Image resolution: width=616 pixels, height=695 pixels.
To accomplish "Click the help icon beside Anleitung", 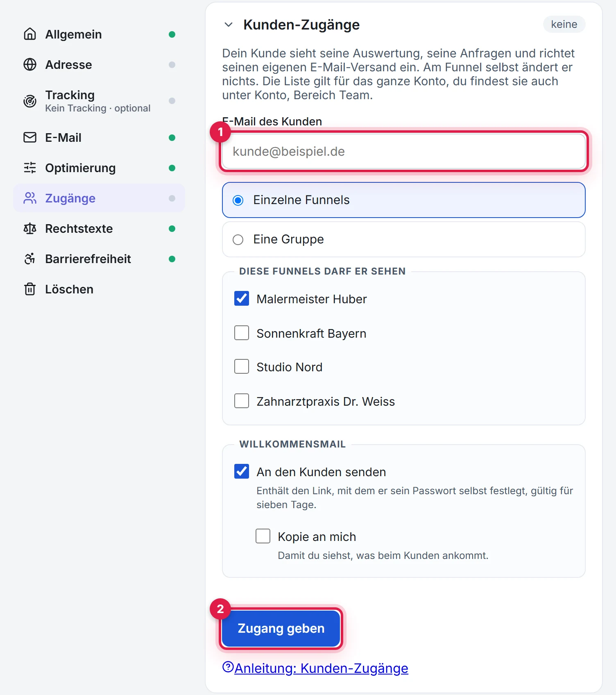I will pos(228,667).
